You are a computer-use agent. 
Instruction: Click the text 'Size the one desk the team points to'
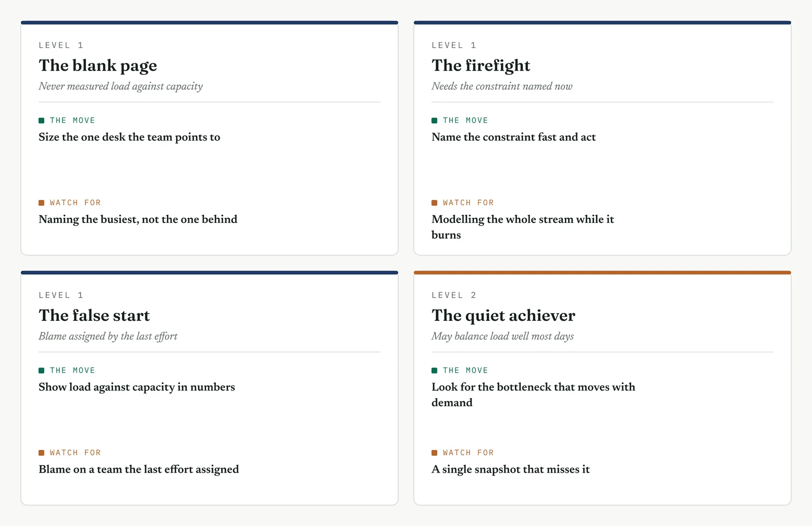pos(129,137)
